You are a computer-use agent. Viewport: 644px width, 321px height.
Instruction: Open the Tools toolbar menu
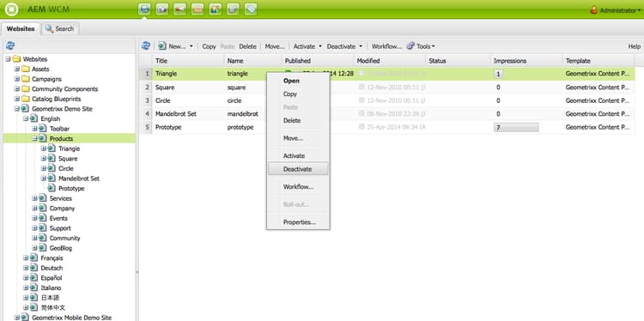(421, 46)
